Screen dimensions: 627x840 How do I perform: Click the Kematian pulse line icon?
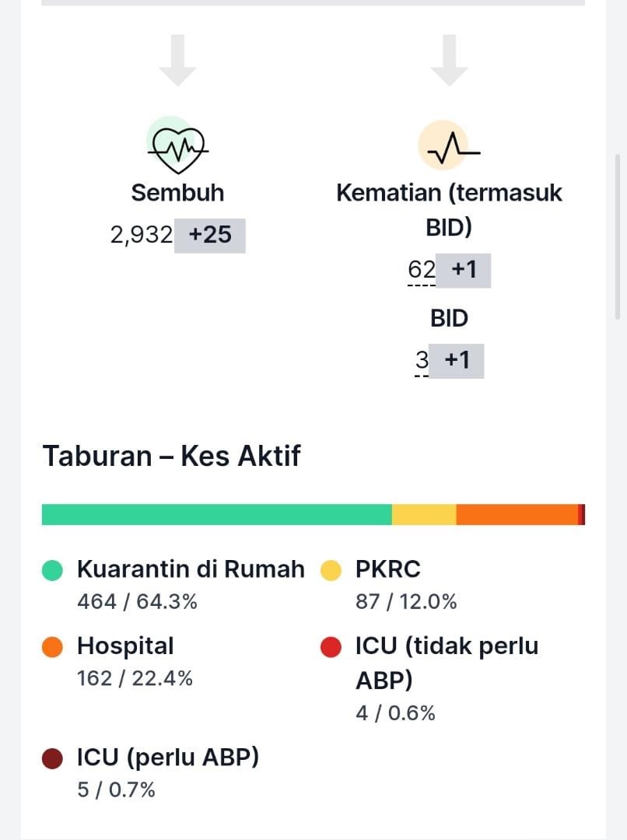[449, 145]
